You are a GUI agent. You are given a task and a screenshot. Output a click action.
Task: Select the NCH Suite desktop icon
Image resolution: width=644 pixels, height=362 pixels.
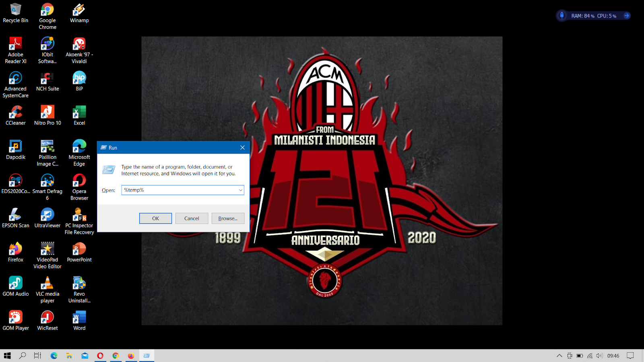pos(47,81)
